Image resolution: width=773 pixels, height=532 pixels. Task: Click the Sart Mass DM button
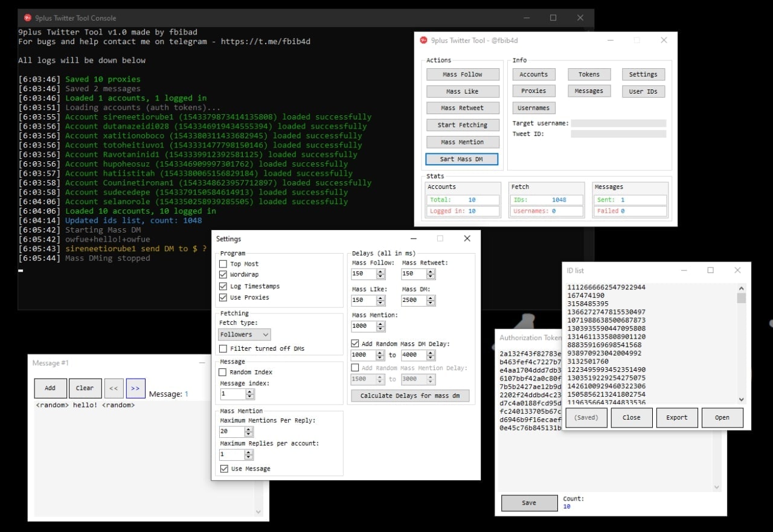click(463, 159)
